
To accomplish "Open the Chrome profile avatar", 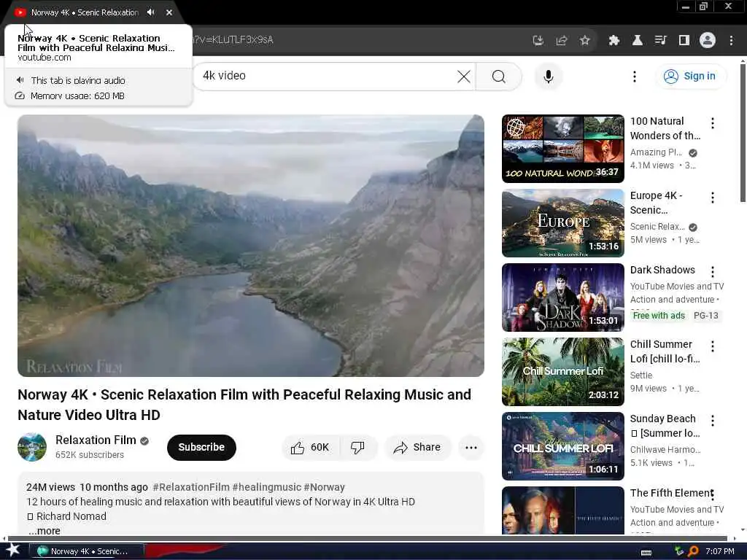I will [708, 41].
